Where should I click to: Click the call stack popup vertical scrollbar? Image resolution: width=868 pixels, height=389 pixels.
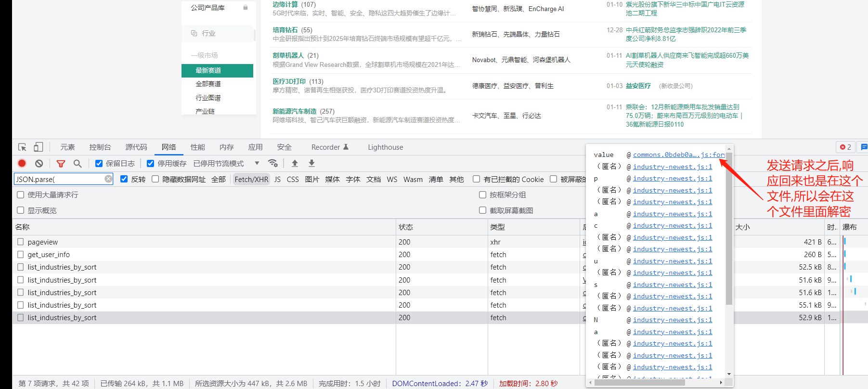(729, 229)
